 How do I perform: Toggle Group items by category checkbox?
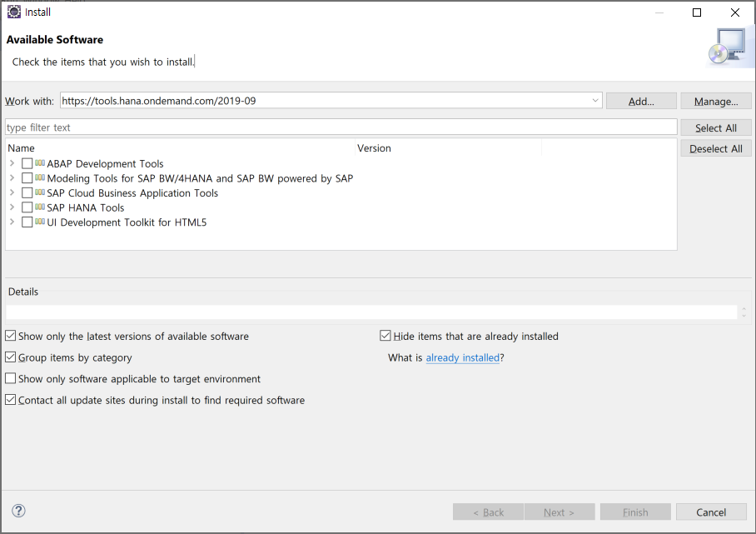pyautogui.click(x=10, y=357)
